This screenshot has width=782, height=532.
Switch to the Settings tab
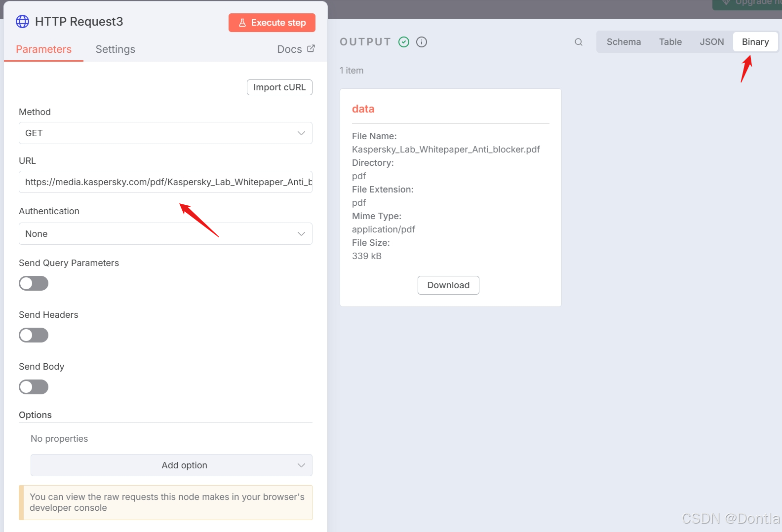click(116, 49)
